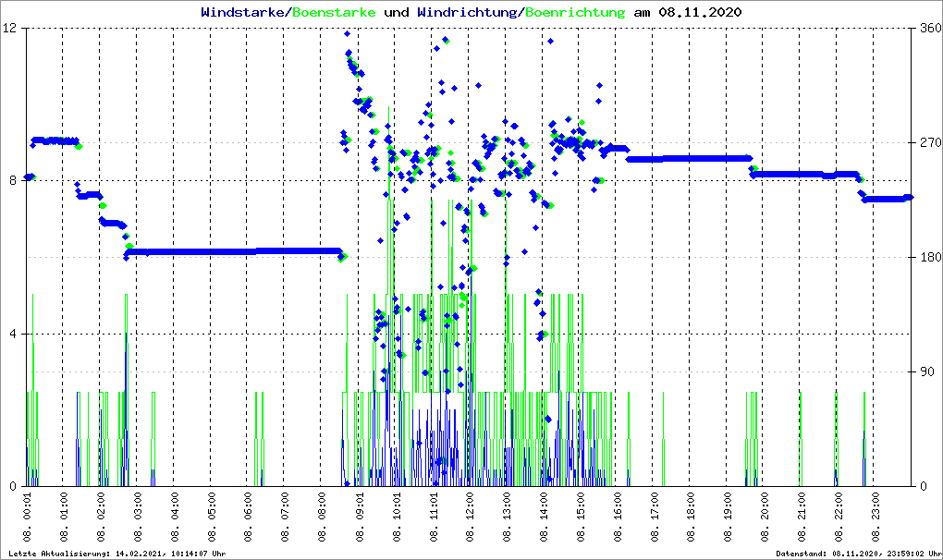Viewport: 943px width, 560px height.
Task: Click the 08. 21:00 time axis label
Action: (x=801, y=517)
